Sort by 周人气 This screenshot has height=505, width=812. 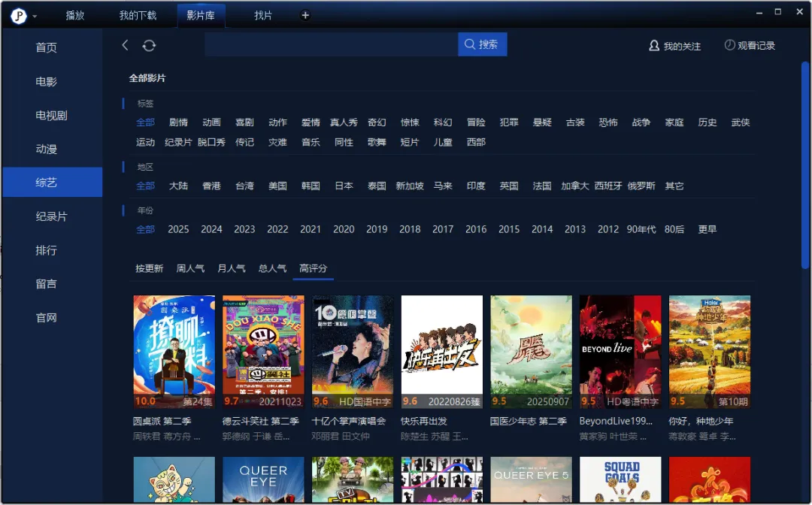click(190, 268)
